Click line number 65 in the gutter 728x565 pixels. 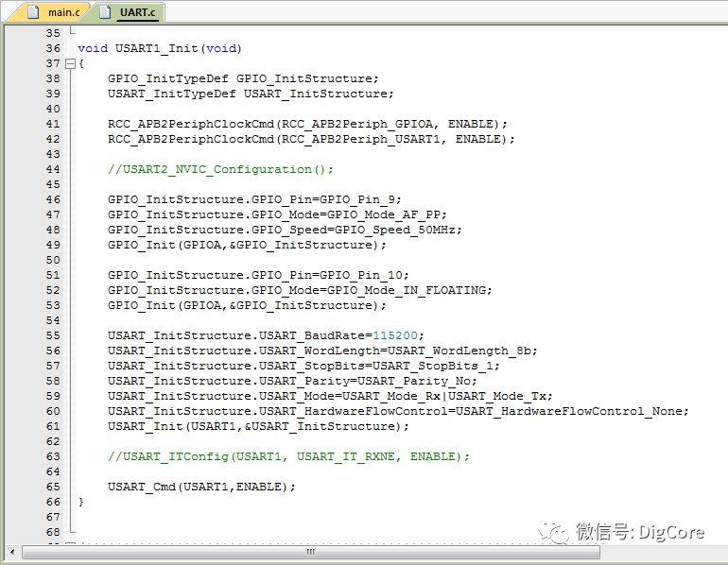53,487
